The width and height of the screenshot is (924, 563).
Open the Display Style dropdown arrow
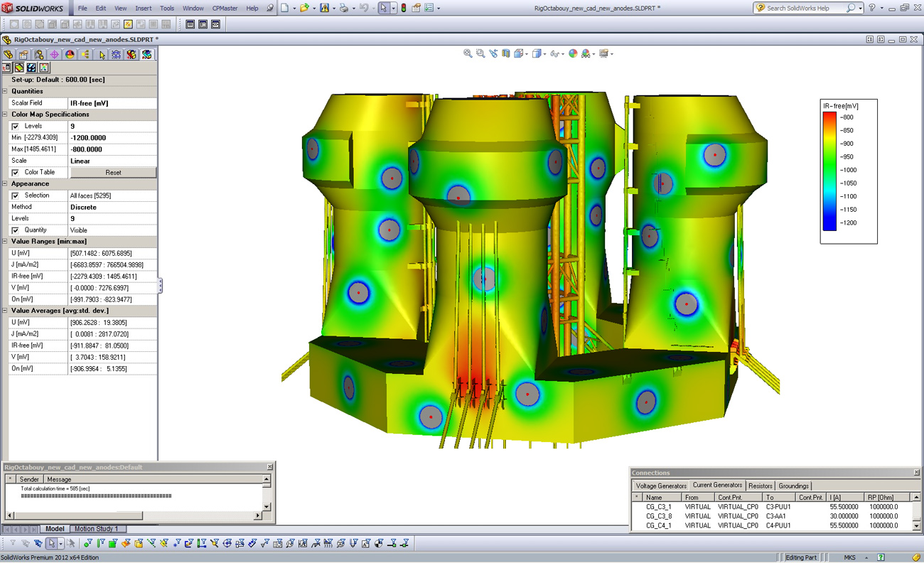point(546,54)
